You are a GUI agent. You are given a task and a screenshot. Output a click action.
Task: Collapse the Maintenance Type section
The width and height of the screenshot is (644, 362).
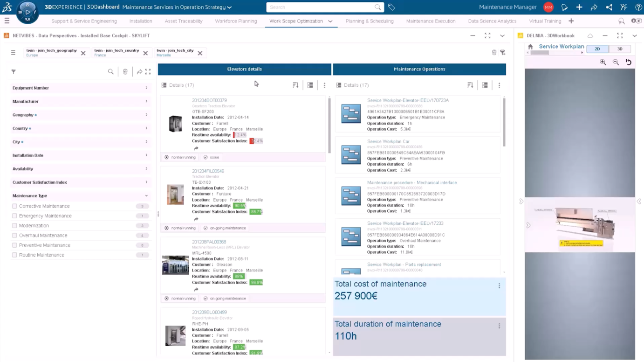pyautogui.click(x=146, y=196)
